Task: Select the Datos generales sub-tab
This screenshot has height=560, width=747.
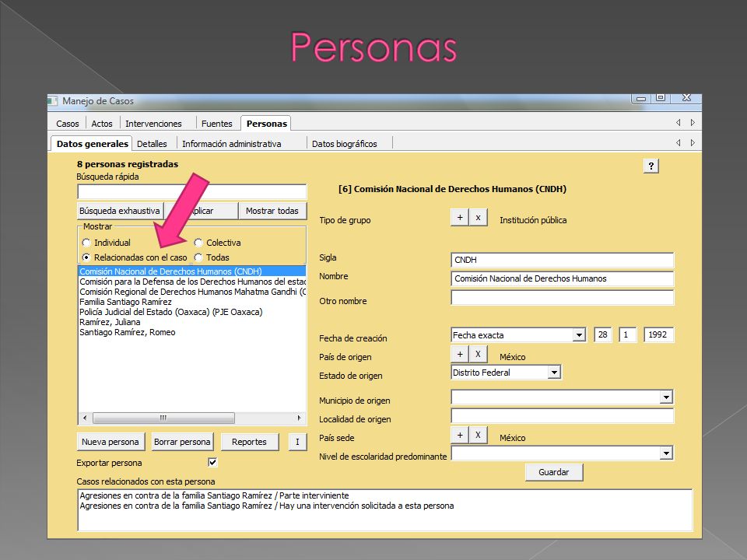Action: click(92, 143)
